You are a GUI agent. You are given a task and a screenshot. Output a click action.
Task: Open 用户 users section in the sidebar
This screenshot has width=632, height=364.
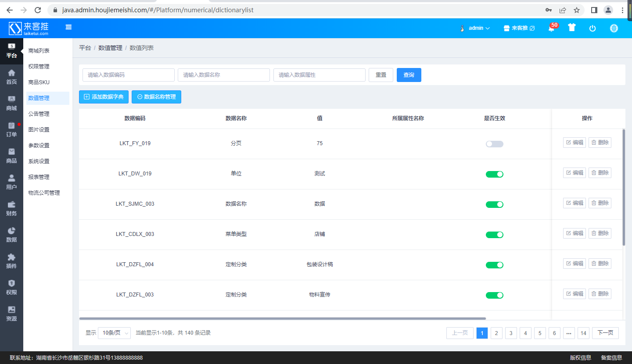[11, 182]
